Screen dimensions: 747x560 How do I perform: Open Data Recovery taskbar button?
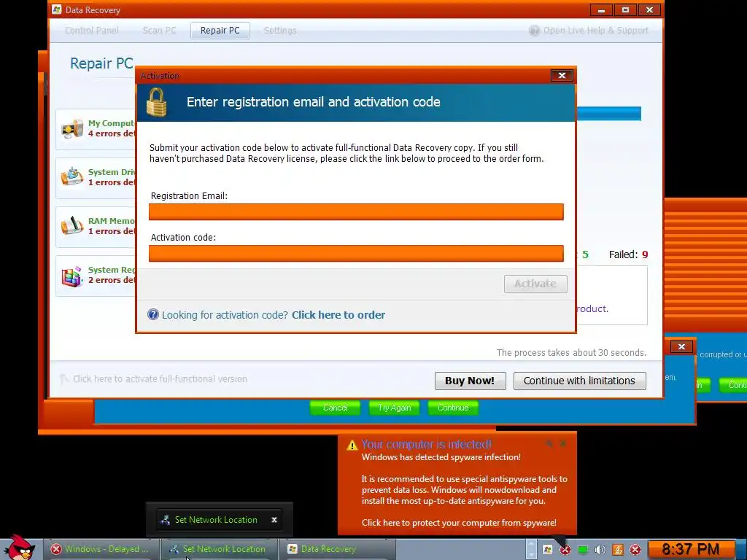point(337,549)
